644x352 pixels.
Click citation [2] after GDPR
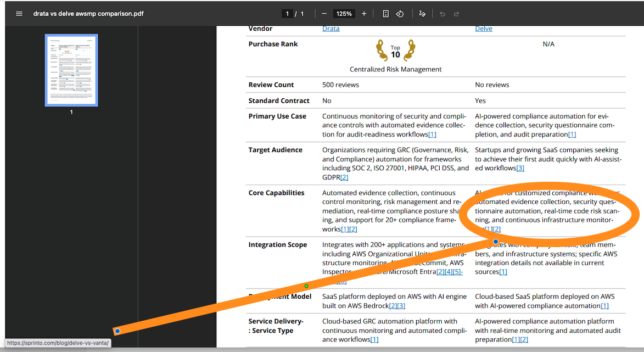point(344,177)
